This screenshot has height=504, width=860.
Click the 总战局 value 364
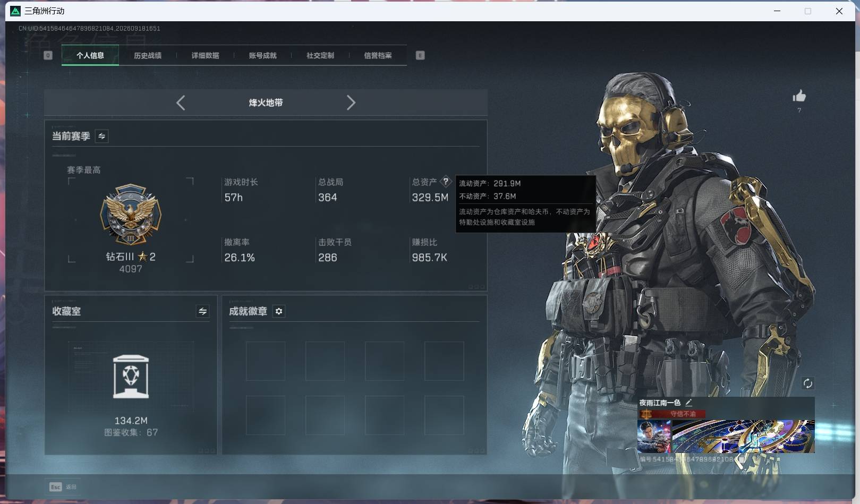[327, 198]
